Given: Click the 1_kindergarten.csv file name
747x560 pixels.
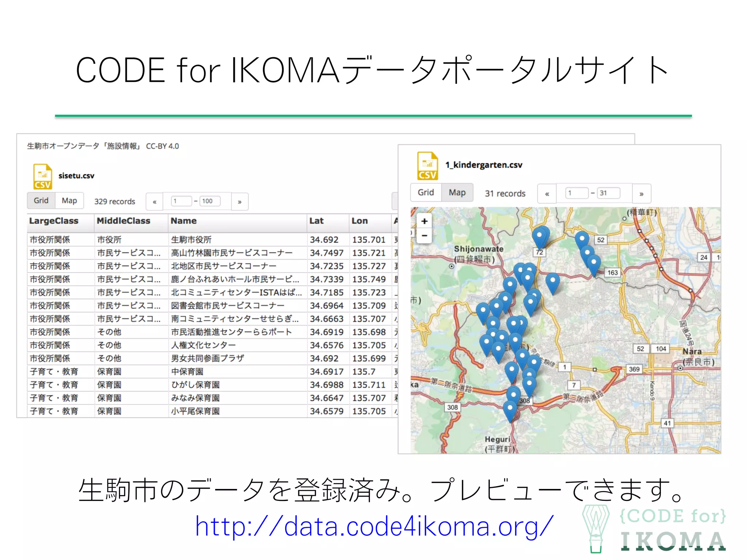Looking at the screenshot, I should (x=484, y=165).
